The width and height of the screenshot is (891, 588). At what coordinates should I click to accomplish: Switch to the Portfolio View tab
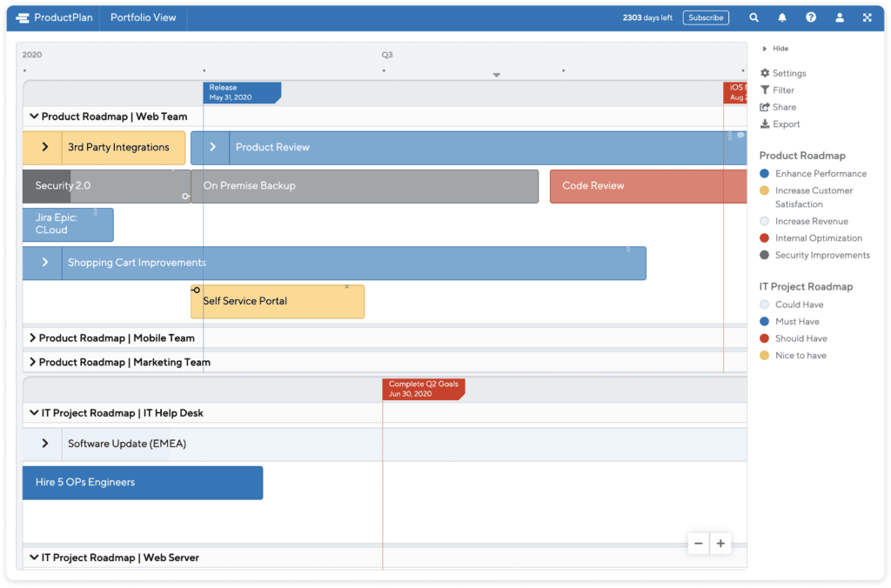(143, 17)
